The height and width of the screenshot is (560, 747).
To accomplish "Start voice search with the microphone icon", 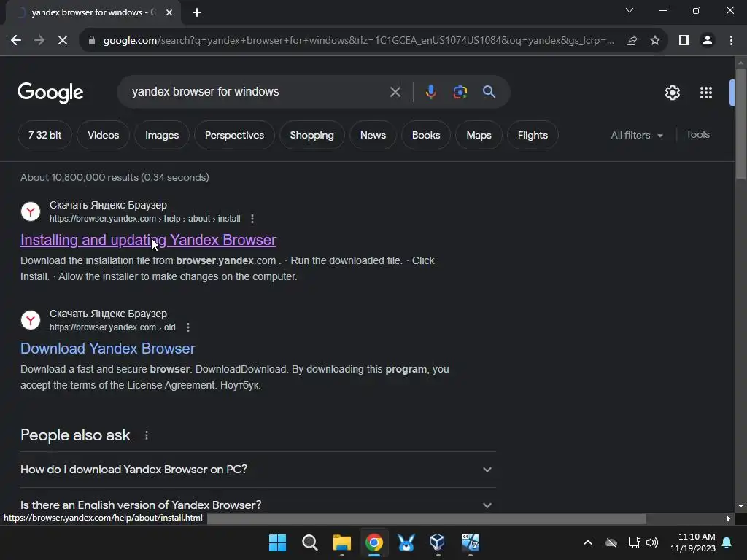I will click(430, 91).
